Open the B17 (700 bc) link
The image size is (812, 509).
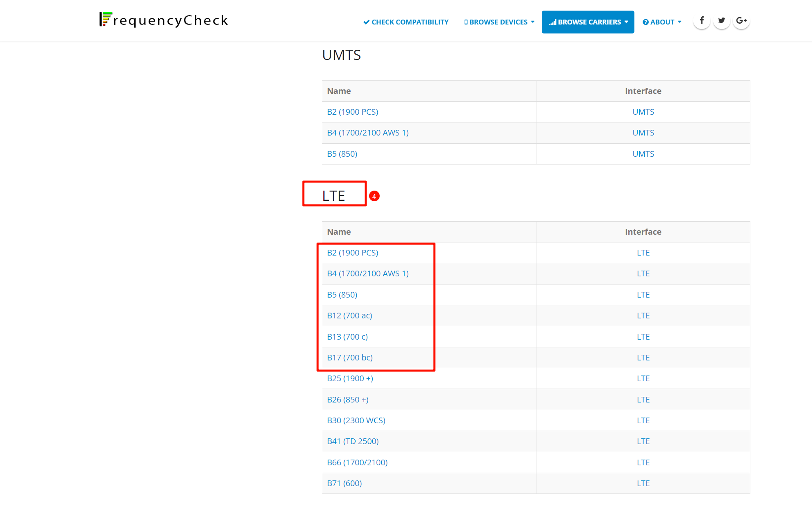(x=349, y=358)
